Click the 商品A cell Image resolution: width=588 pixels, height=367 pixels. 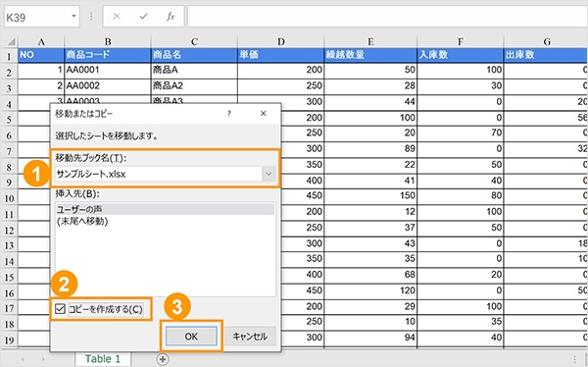[194, 71]
